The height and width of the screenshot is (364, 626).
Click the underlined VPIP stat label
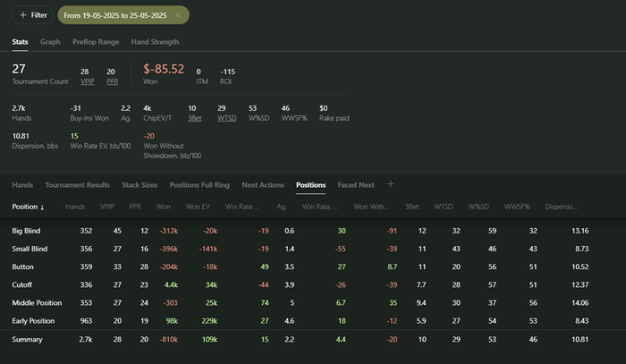click(85, 82)
